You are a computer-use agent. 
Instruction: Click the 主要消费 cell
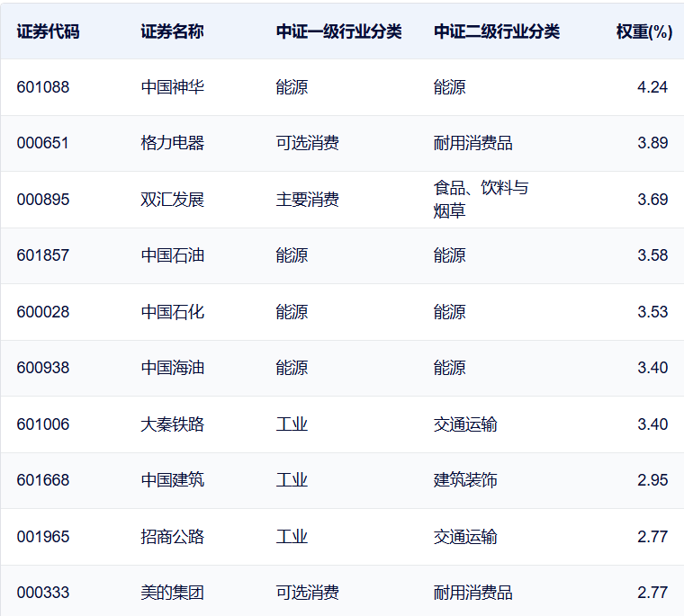[x=308, y=200]
